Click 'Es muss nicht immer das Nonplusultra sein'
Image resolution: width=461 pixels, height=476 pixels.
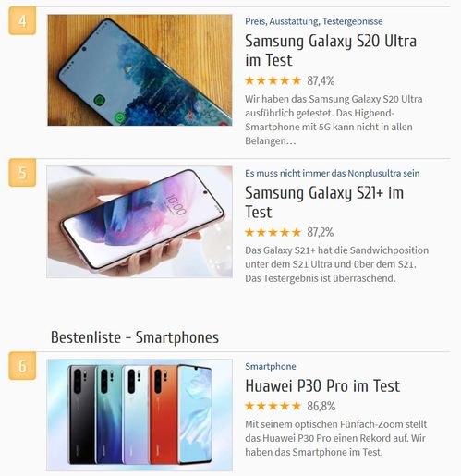tap(333, 173)
